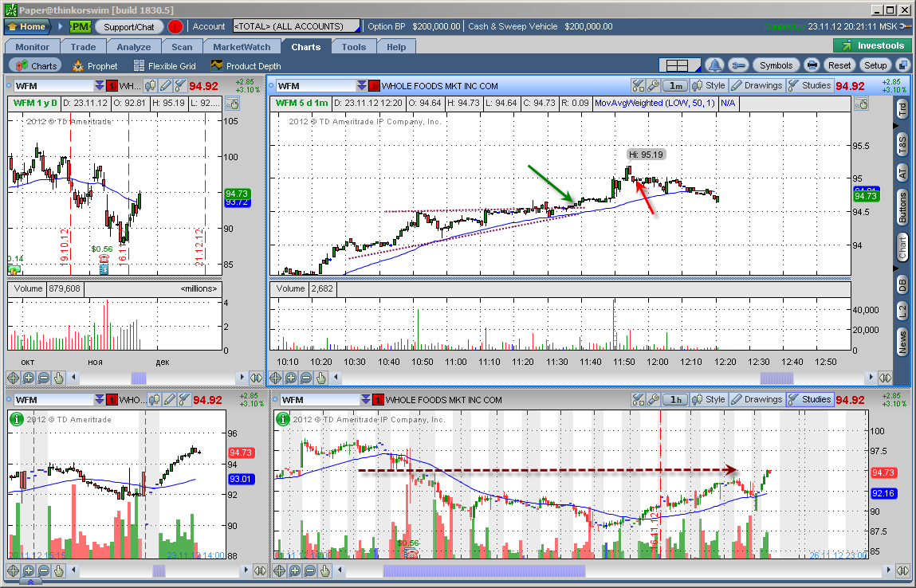
Task: Click the detach window icon next to Setup
Action: pos(903,65)
